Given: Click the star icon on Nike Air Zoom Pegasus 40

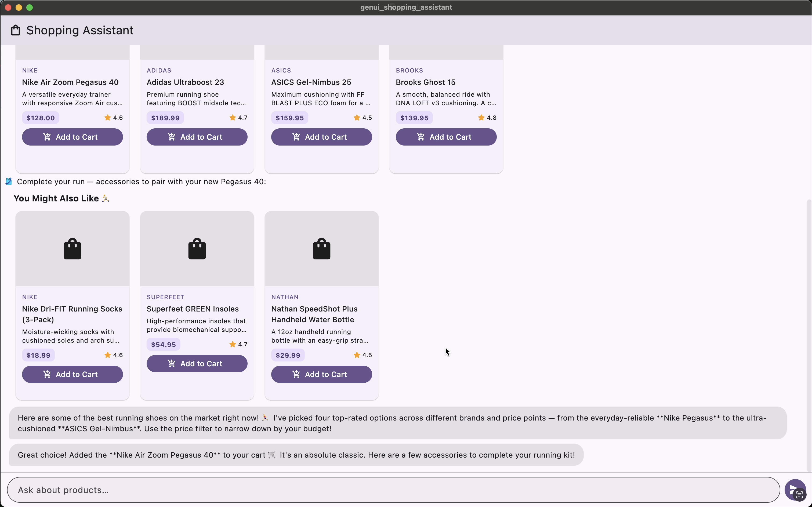Looking at the screenshot, I should [108, 118].
